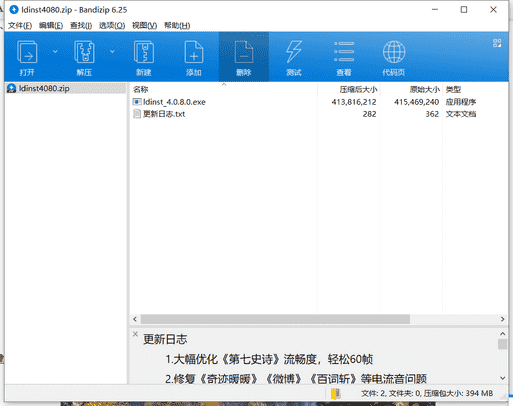Viewport: 513px width, 406px height.
Task: Click the left arrow of the horizontal scrollbar
Action: pos(135,319)
